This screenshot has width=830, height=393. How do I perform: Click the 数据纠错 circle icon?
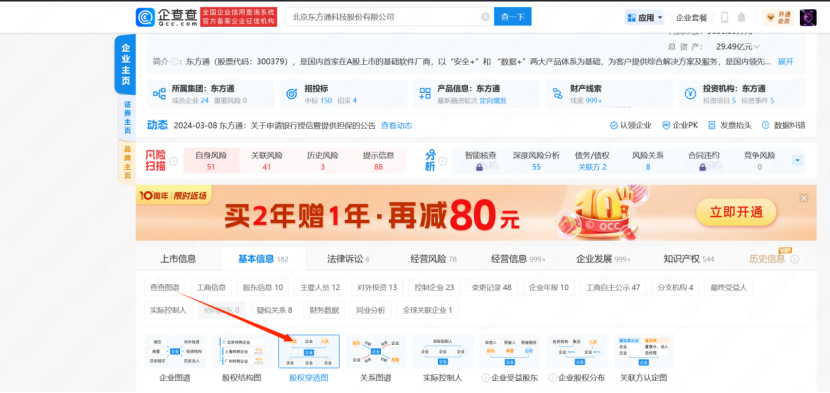click(765, 126)
